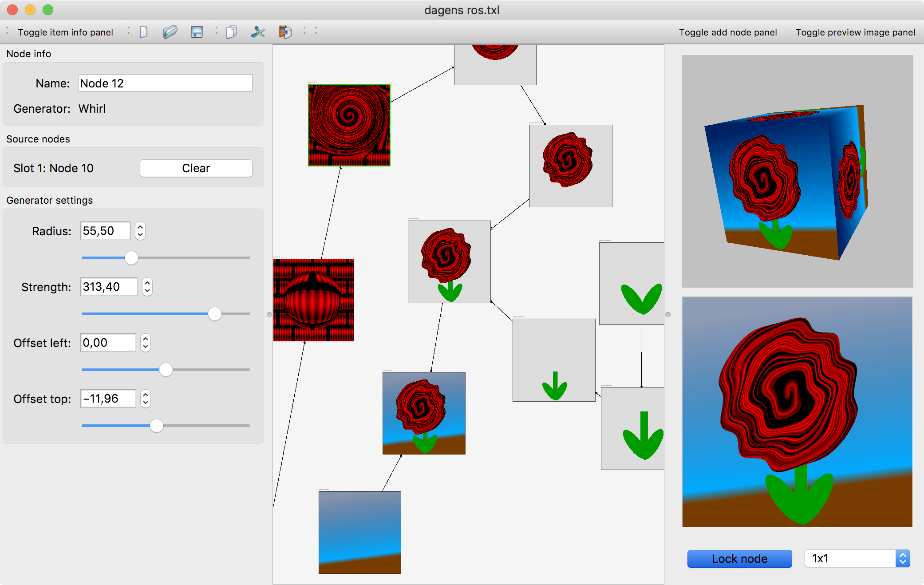Open the 1x1 tiling dropdown

click(857, 558)
